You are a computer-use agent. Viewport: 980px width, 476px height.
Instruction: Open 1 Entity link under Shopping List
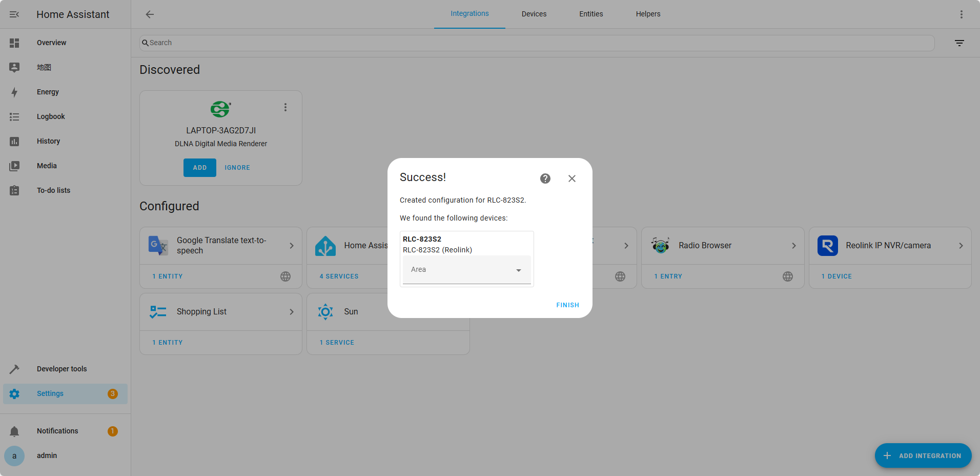(x=168, y=343)
